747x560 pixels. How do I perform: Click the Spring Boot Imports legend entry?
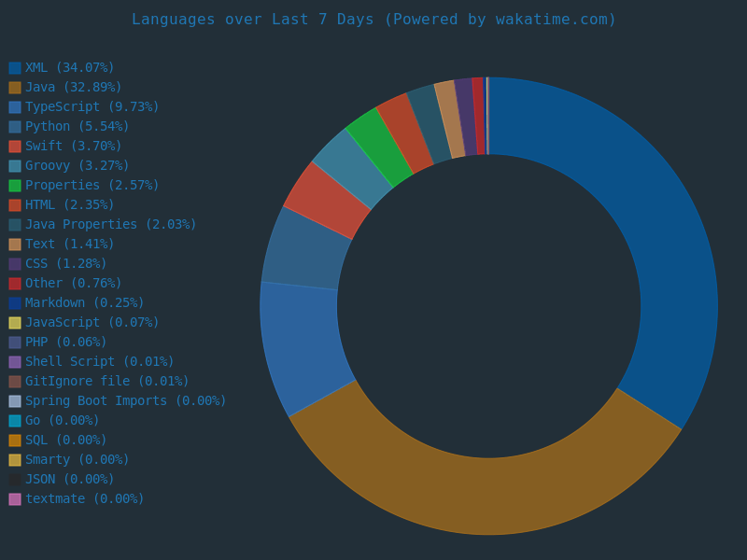[125, 401]
